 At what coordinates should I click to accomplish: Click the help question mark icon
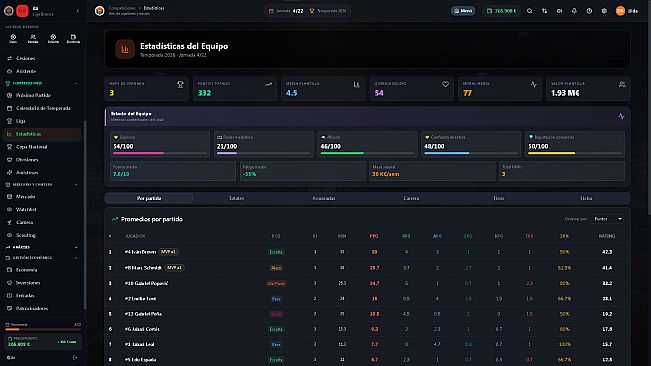coord(589,11)
